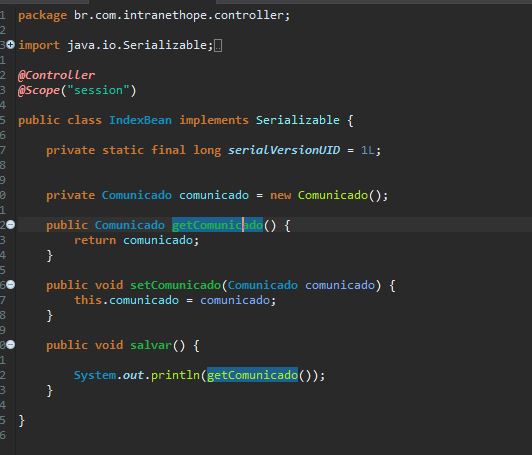Collapse the getComunicado method
This screenshot has width=532, height=455.
click(x=11, y=225)
